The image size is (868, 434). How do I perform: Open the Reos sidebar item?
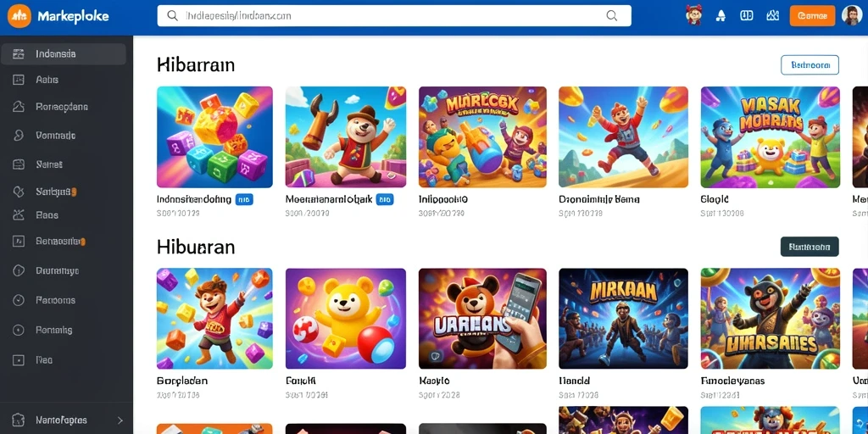tap(64, 215)
